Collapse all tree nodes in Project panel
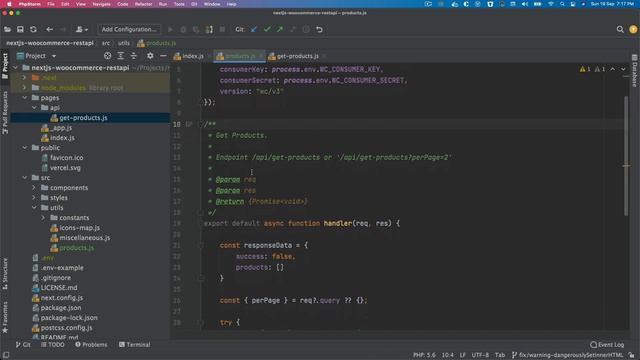The image size is (640, 360). pos(133,56)
